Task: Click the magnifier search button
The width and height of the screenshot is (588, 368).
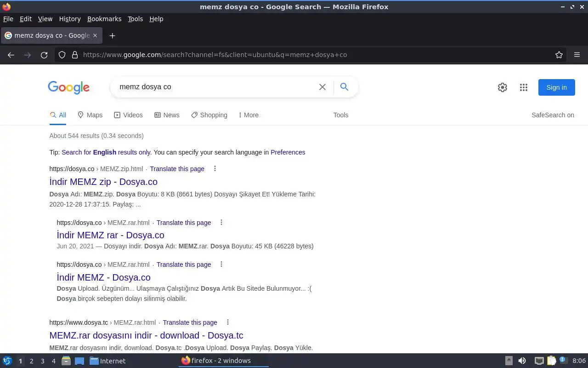Action: [344, 87]
